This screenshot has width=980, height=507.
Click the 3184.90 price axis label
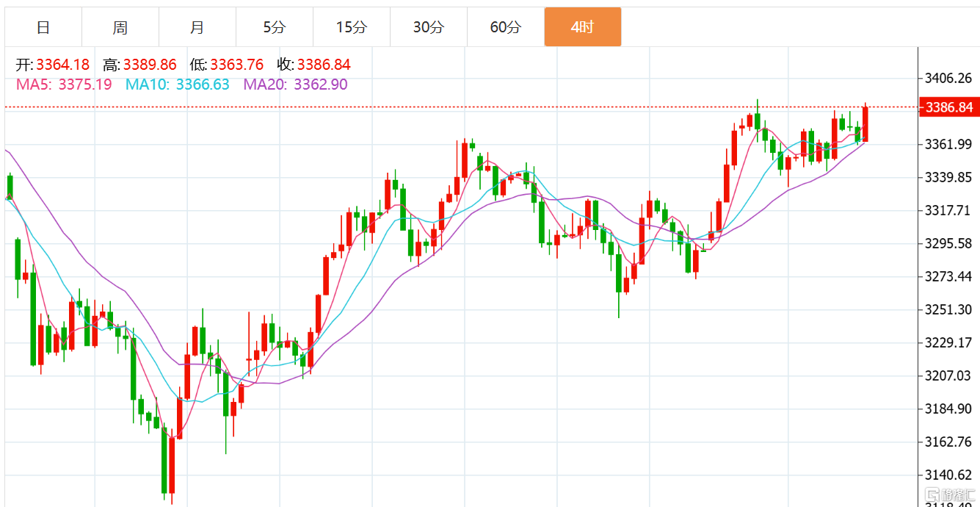click(950, 409)
